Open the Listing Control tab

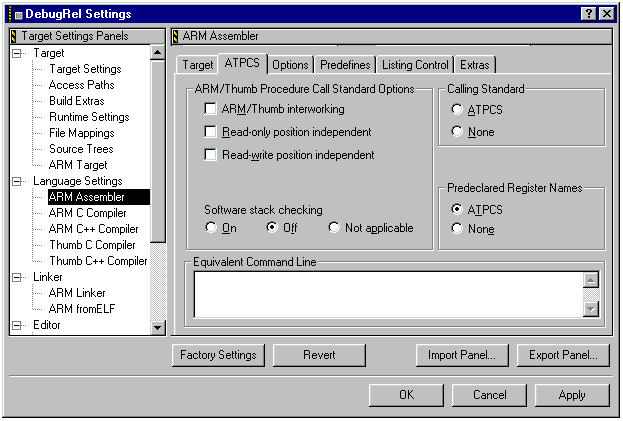(415, 65)
